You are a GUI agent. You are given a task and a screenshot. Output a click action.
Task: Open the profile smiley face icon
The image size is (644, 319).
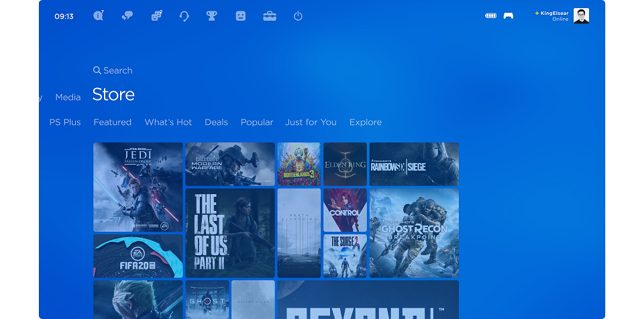point(241,16)
